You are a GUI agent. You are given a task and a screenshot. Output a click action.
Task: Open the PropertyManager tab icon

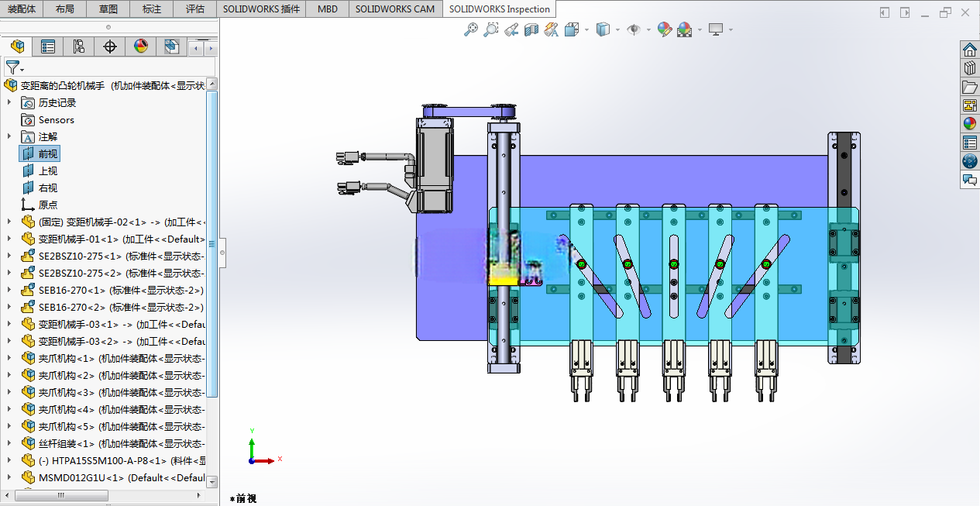coord(48,46)
